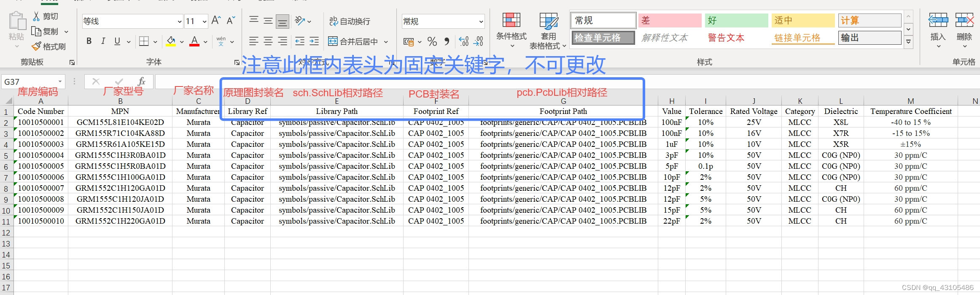
Task: Click the Copy (复制) icon
Action: click(x=36, y=31)
